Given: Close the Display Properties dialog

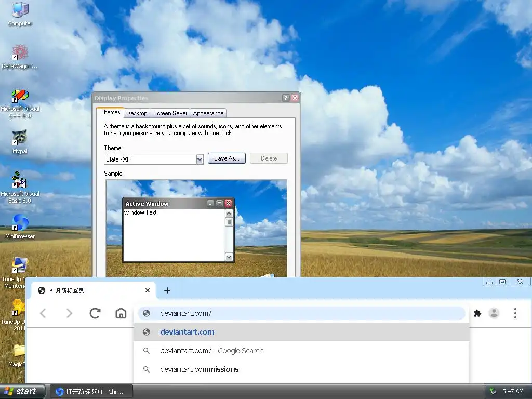Looking at the screenshot, I should 295,98.
